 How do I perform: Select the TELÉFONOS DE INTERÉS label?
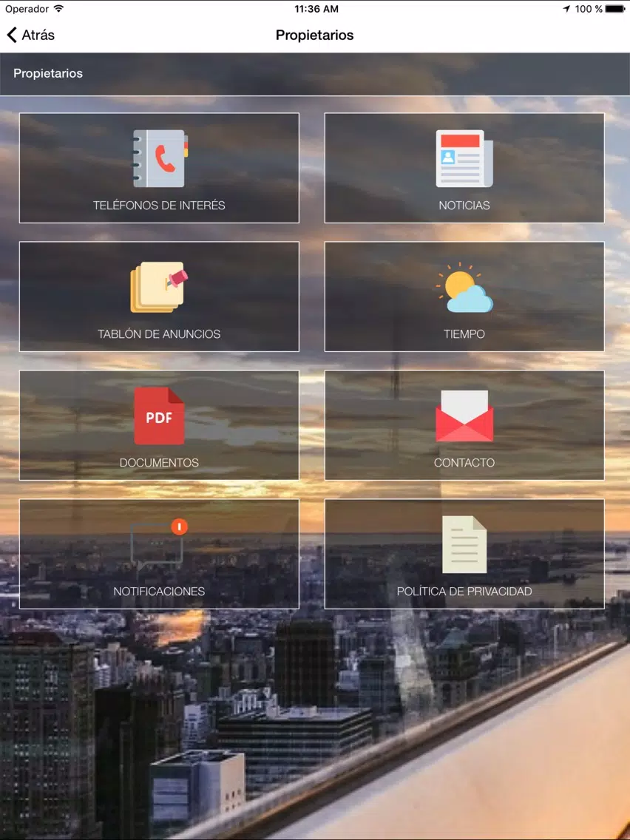point(159,205)
